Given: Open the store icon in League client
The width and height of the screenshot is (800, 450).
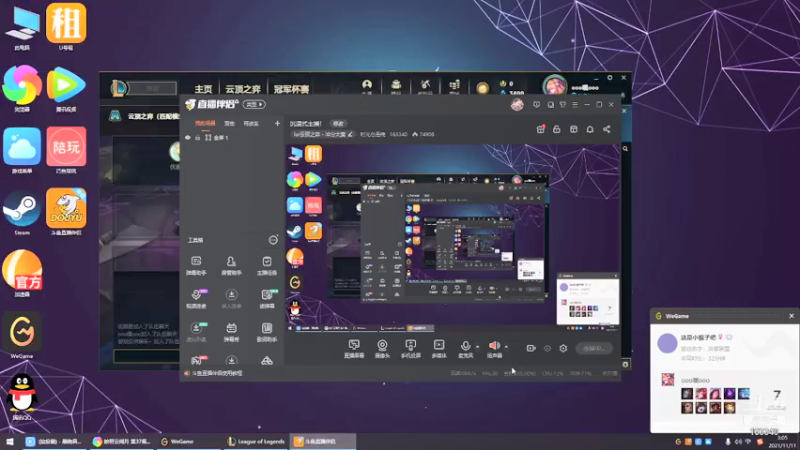Looking at the screenshot, I should click(454, 86).
